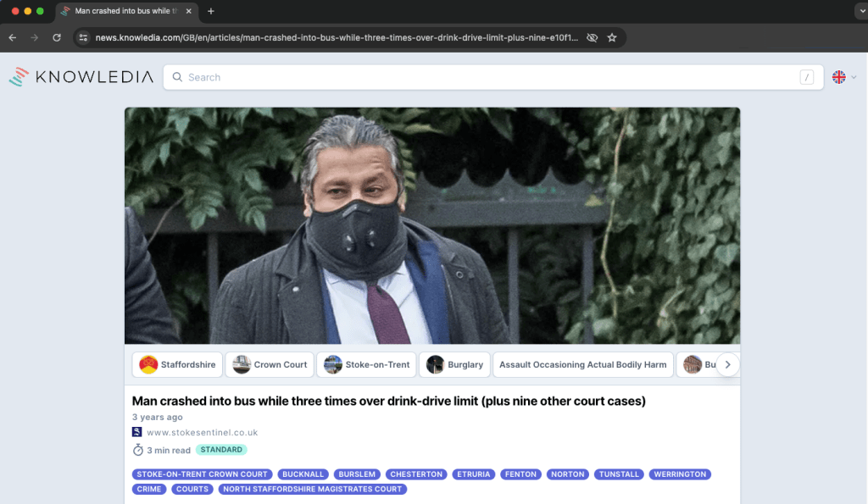Click the Knowledia logo icon

tap(19, 77)
